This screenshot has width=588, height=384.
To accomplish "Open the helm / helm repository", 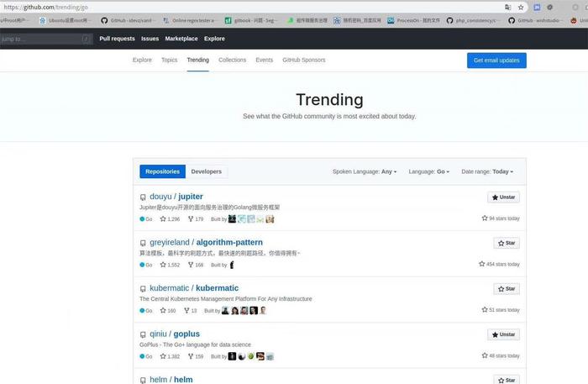I will click(x=171, y=380).
